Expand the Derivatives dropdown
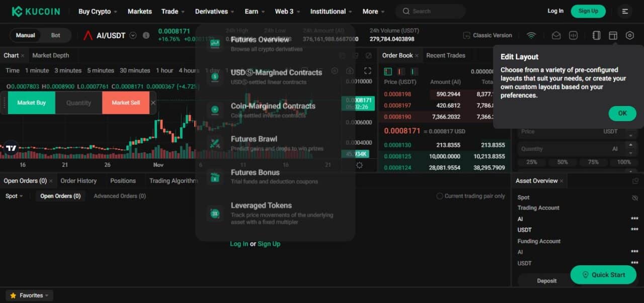 [x=215, y=11]
